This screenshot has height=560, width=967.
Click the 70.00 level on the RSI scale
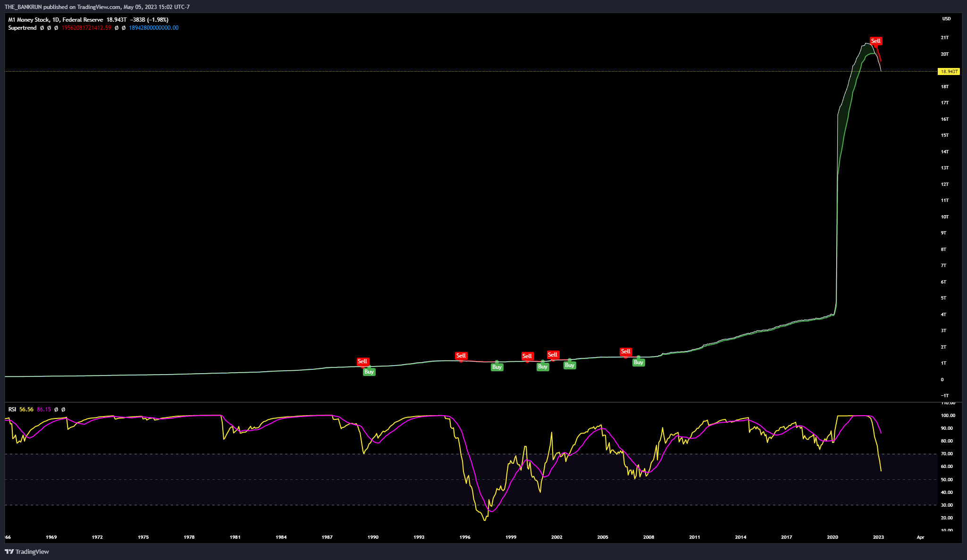coord(948,454)
